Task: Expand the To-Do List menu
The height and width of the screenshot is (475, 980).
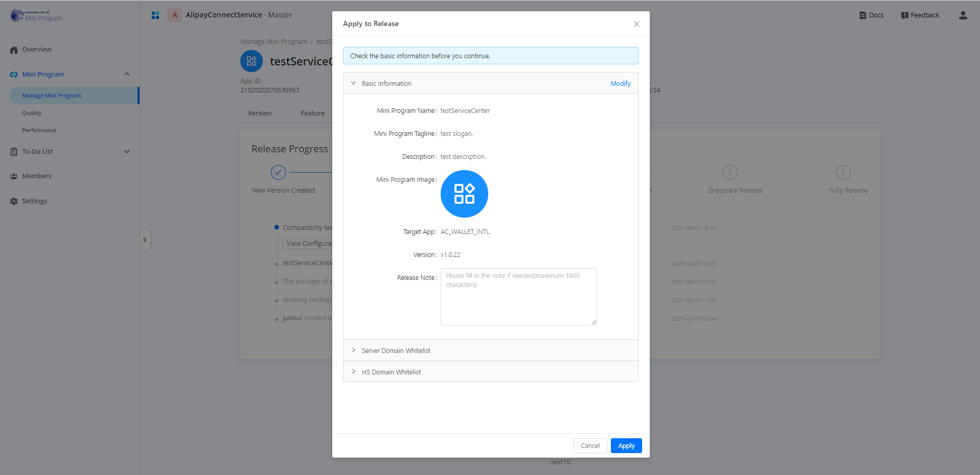Action: [127, 152]
